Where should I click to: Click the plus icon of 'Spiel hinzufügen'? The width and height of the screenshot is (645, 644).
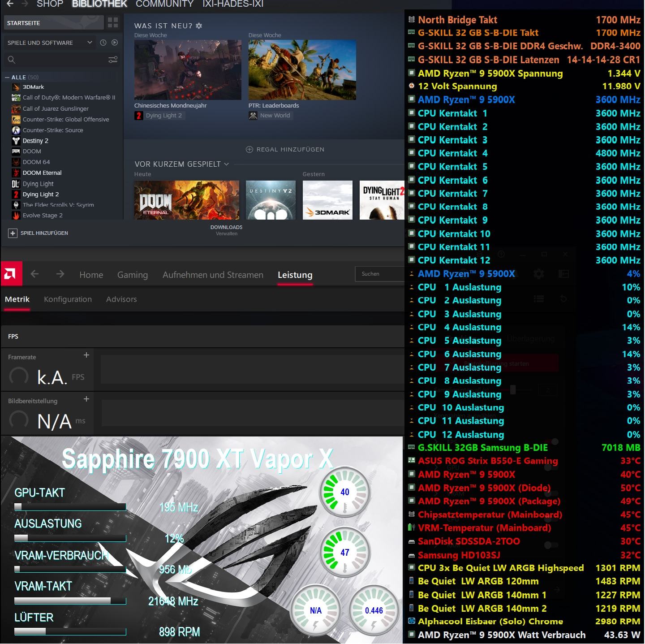click(x=13, y=233)
